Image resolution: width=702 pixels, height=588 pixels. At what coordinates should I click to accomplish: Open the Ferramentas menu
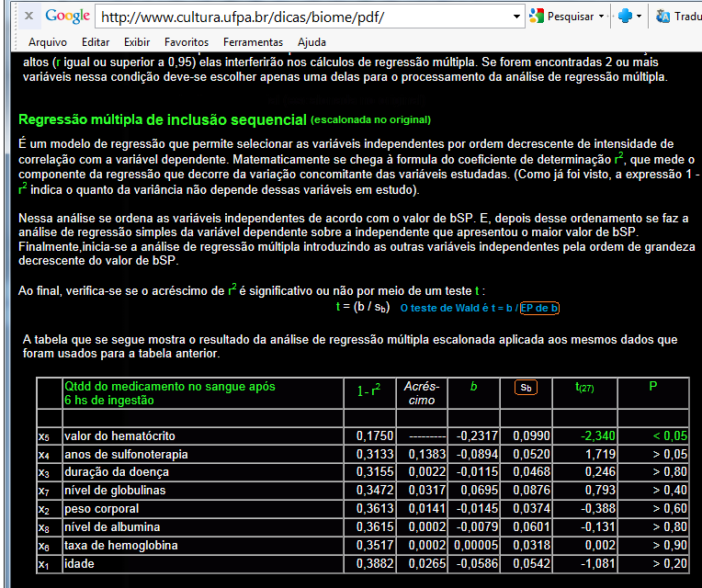[253, 42]
